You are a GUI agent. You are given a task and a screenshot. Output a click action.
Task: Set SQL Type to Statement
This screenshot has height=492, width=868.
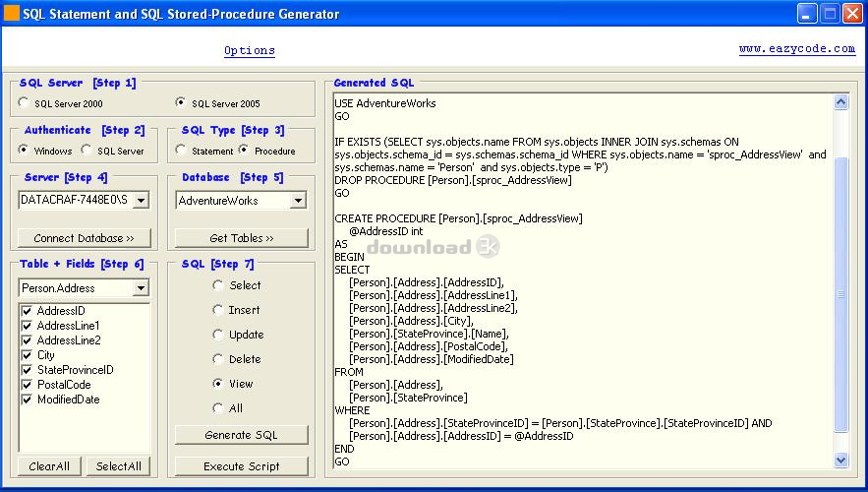[182, 151]
